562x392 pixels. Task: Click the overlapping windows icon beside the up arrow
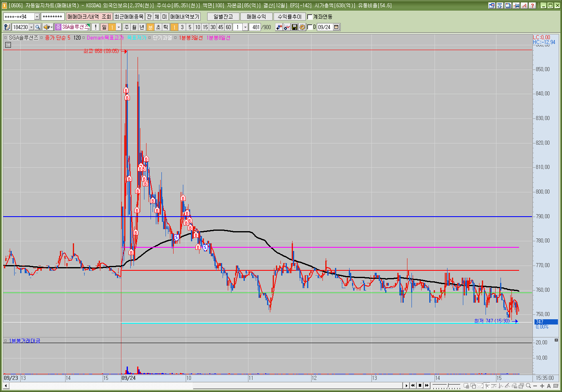pyautogui.click(x=492, y=5)
